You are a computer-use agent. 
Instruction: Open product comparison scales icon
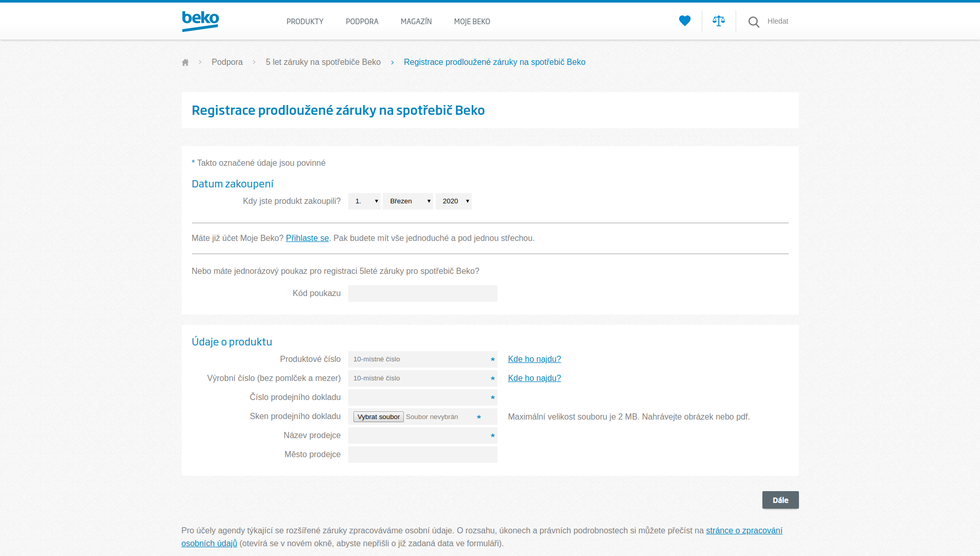point(719,21)
